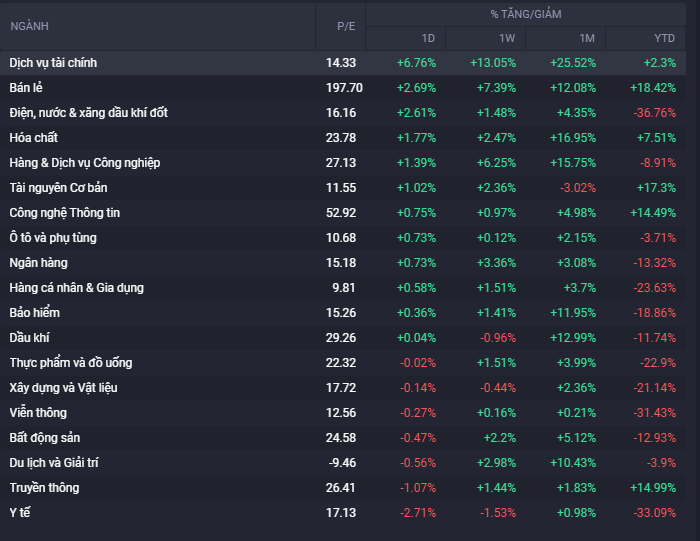Open the Viễn thông sector
The width and height of the screenshot is (700, 541).
(x=38, y=413)
